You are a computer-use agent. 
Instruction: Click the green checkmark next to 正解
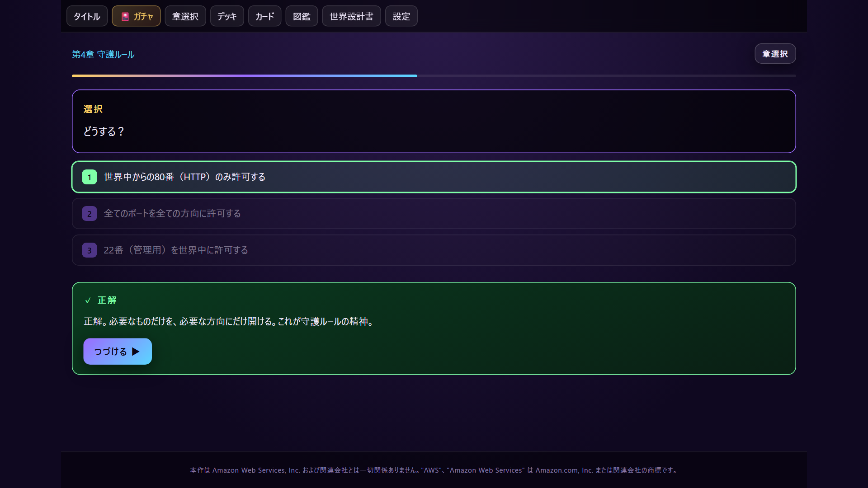88,300
